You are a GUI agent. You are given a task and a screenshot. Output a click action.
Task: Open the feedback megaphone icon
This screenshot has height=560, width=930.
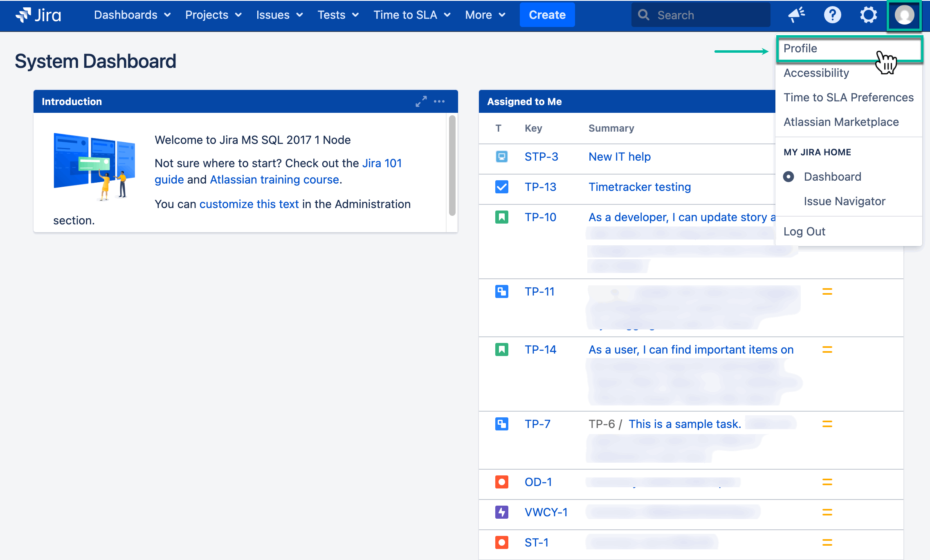pos(796,15)
